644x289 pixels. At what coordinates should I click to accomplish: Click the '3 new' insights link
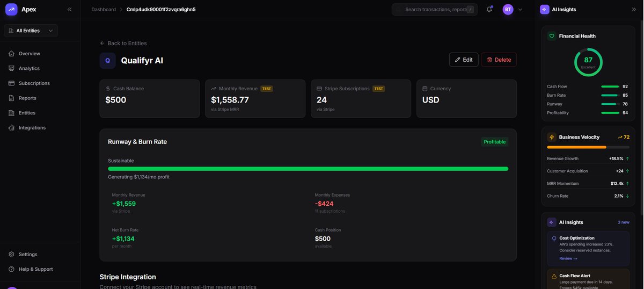point(624,222)
